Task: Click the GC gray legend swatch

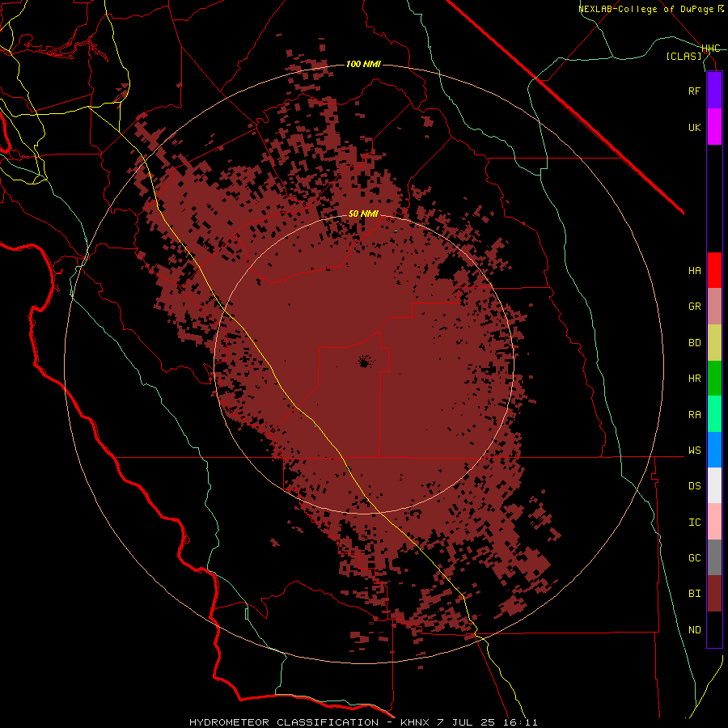Action: click(x=714, y=557)
